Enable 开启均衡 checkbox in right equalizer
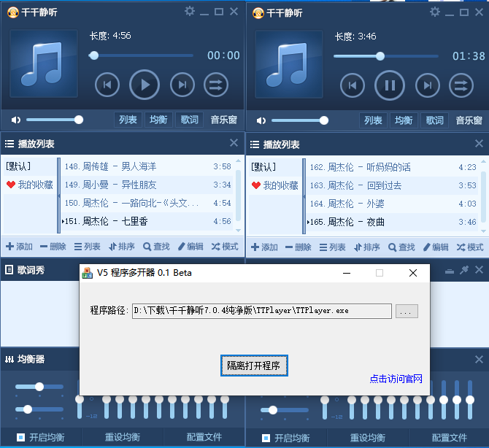 [266, 438]
